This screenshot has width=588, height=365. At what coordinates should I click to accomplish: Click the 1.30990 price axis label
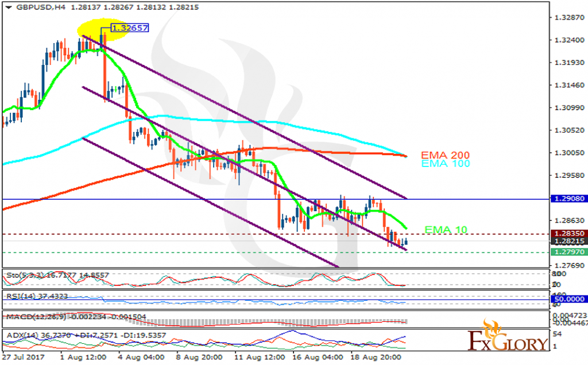569,107
